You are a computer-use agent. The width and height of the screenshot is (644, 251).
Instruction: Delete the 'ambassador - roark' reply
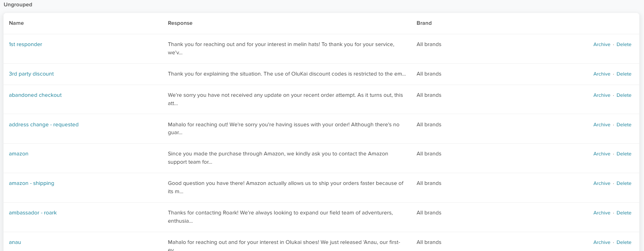pyautogui.click(x=624, y=213)
